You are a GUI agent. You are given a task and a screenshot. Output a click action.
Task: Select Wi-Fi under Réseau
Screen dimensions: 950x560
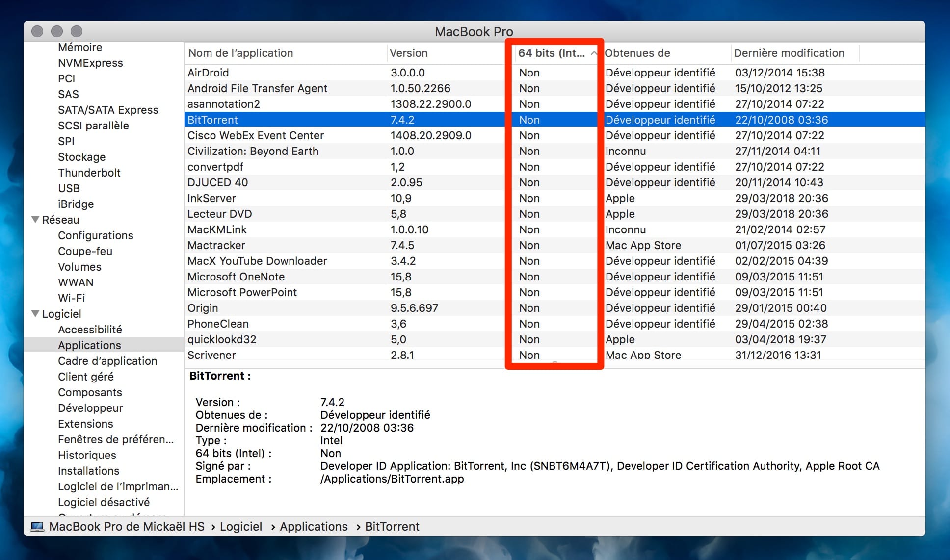pyautogui.click(x=71, y=298)
